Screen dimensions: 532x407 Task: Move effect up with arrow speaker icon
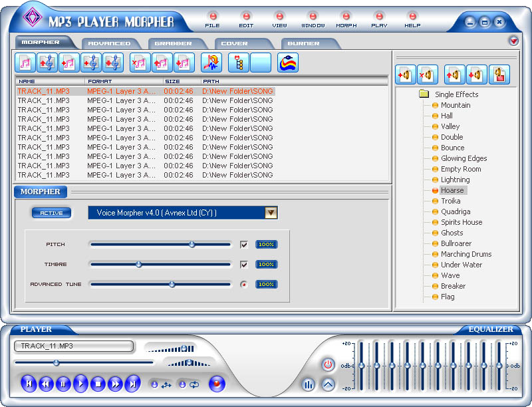coord(455,74)
